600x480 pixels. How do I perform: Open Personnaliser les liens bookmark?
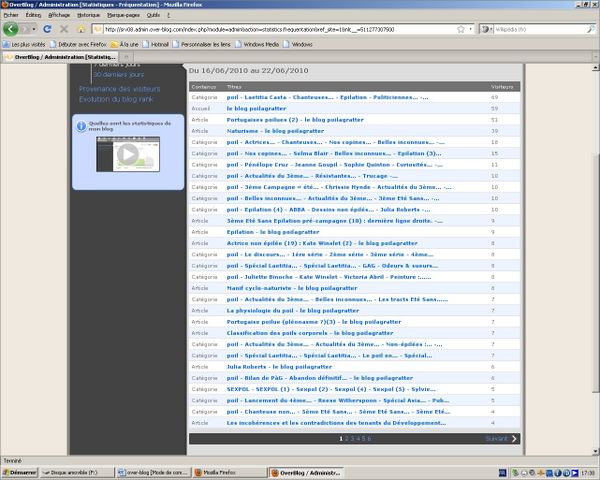202,44
